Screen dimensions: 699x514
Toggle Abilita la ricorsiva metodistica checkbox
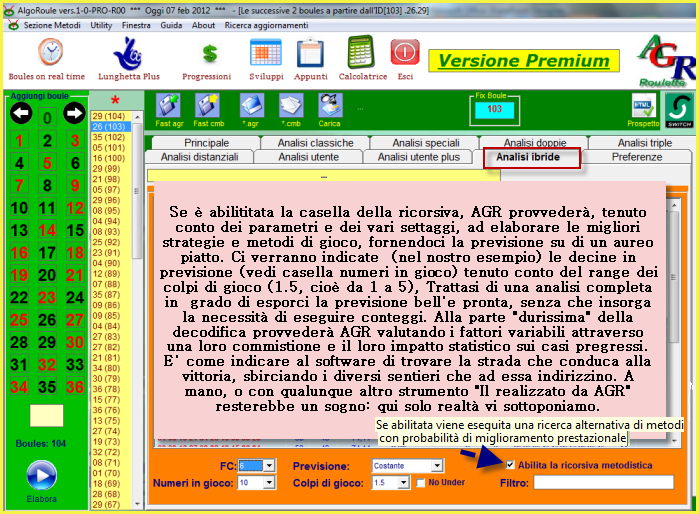click(x=510, y=465)
